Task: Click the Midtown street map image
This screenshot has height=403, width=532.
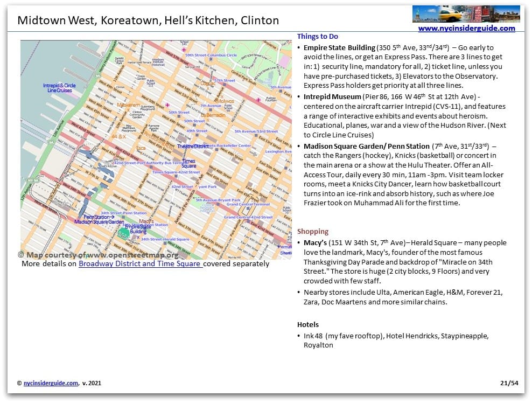Action: tap(156, 150)
